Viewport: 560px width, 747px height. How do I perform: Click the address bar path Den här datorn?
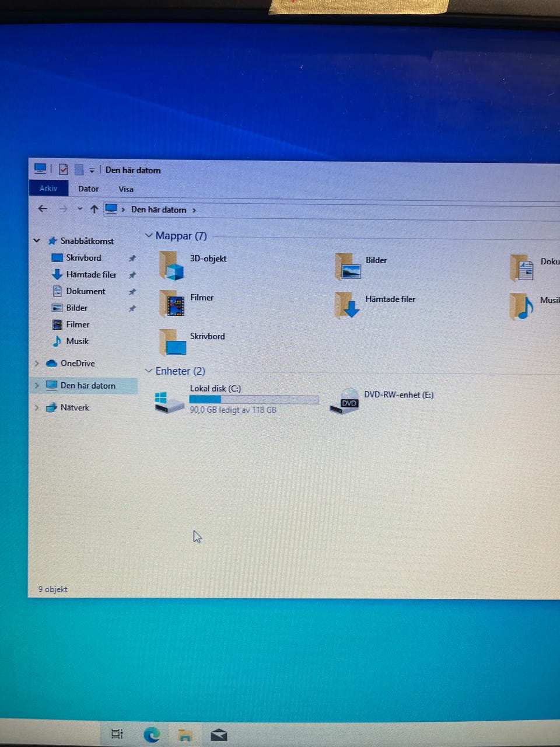tap(158, 210)
